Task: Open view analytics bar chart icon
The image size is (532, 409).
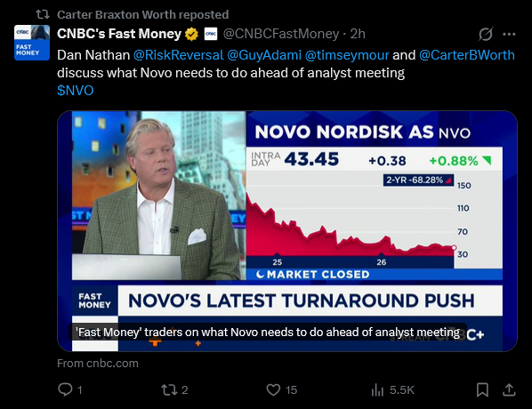Action: coord(377,389)
